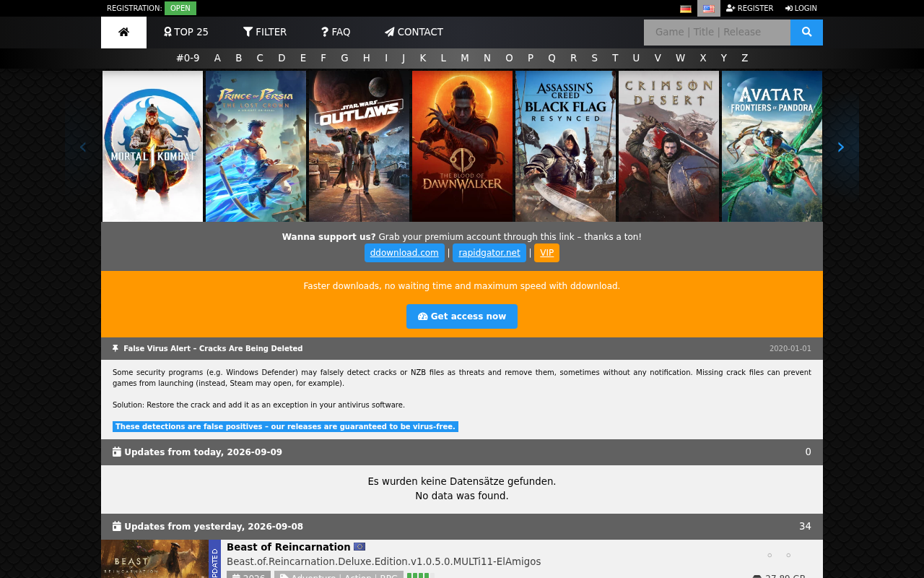Show previous carousel games with left arrow
Viewport: 924px width, 578px height.
[82, 147]
